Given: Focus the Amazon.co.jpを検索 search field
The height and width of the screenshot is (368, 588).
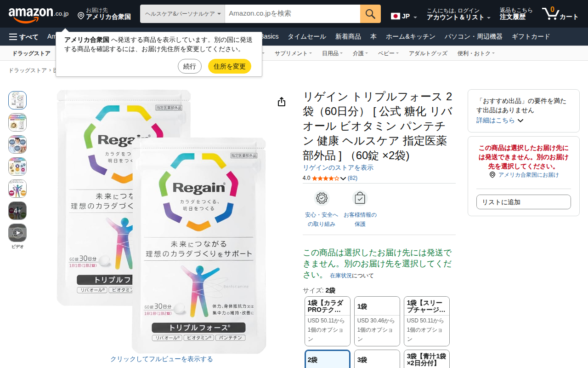Looking at the screenshot, I should (293, 14).
